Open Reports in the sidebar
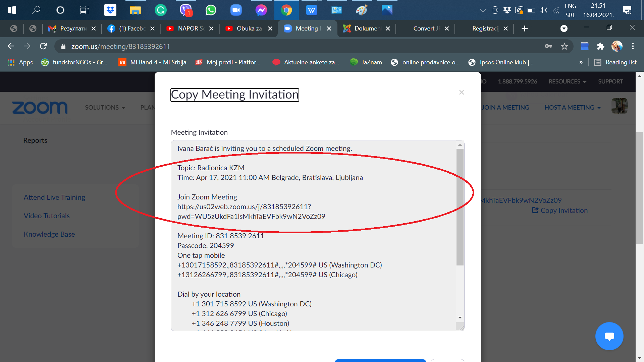Screen dimensions: 644x362 click(35, 140)
